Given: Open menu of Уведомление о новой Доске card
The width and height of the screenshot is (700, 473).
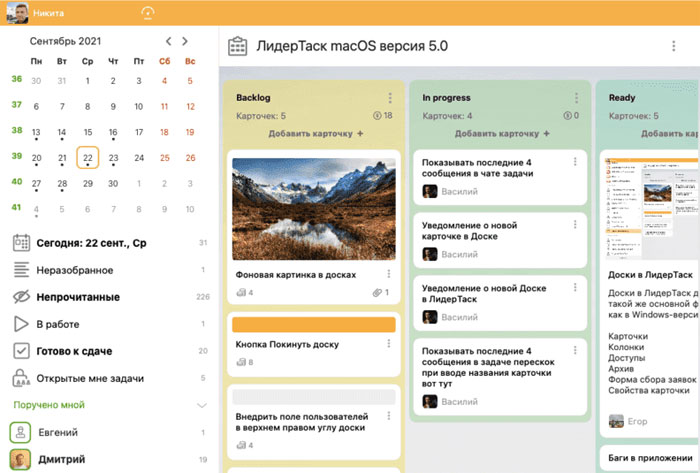Looking at the screenshot, I should (575, 287).
